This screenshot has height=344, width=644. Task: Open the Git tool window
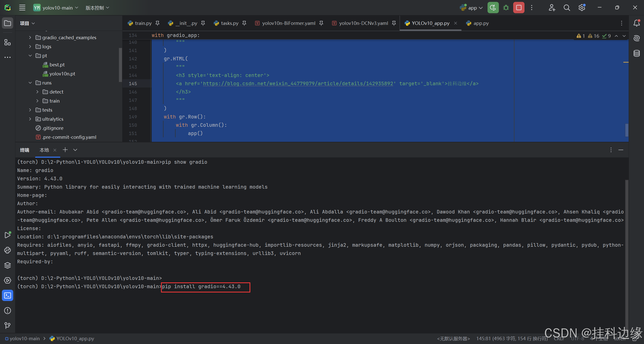(x=8, y=326)
